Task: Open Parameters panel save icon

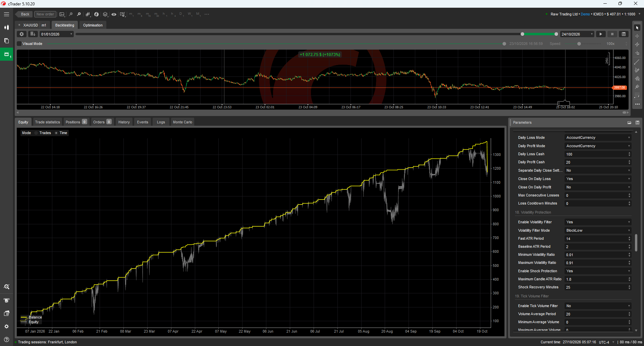Action: 637,123
